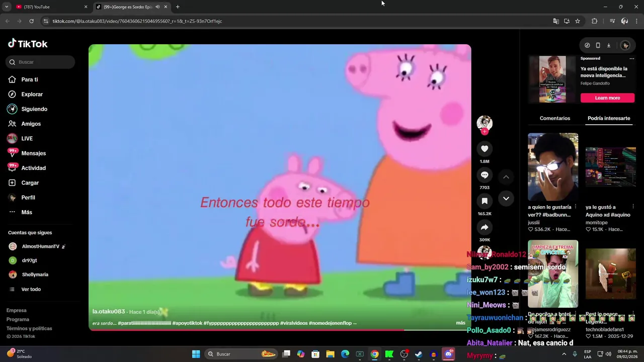Open Steam from the taskbar
This screenshot has width=644, height=362.
[x=418, y=354]
